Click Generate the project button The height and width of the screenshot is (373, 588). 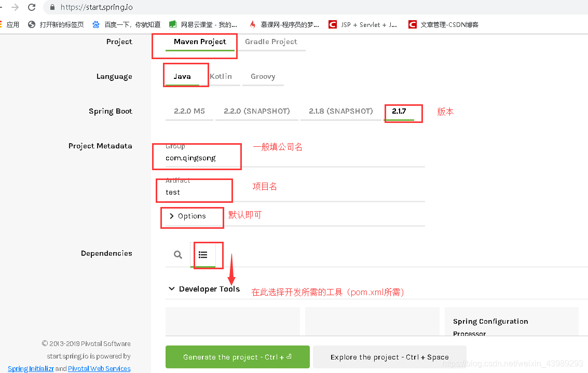click(x=237, y=357)
